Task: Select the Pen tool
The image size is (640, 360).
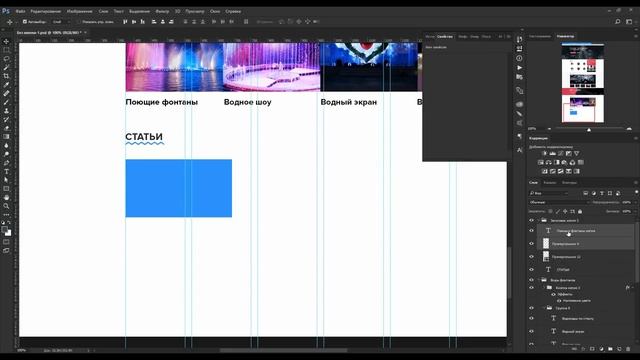Action: click(x=6, y=162)
